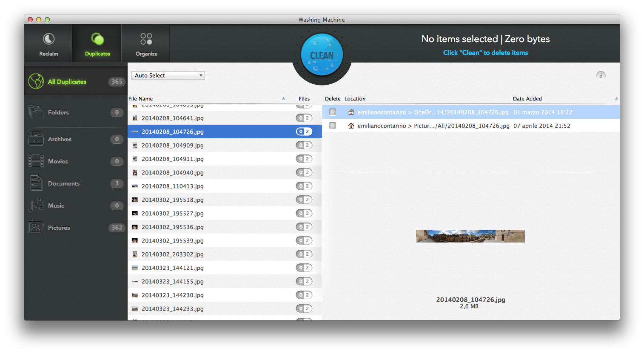Select file 20140208_110413.jpg
The image size is (644, 354).
coord(225,186)
